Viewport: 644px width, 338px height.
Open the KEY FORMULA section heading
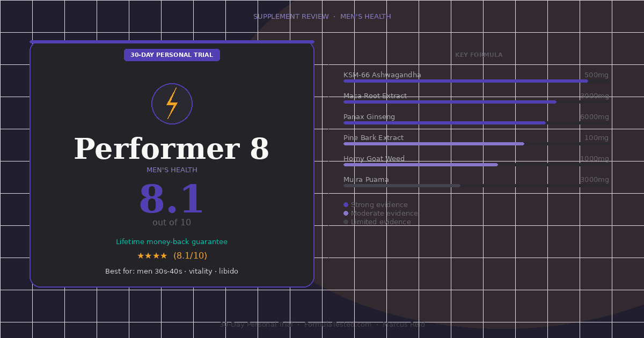pos(479,54)
